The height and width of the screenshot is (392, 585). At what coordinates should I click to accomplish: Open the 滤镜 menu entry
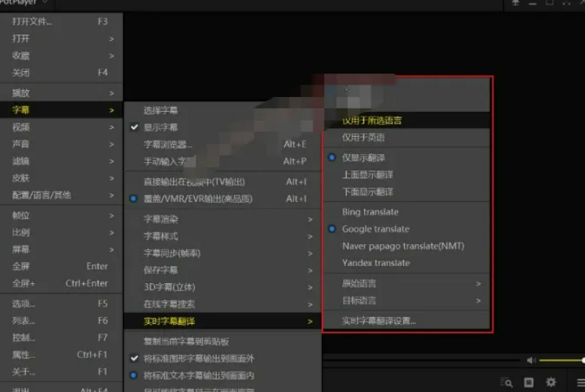point(61,161)
